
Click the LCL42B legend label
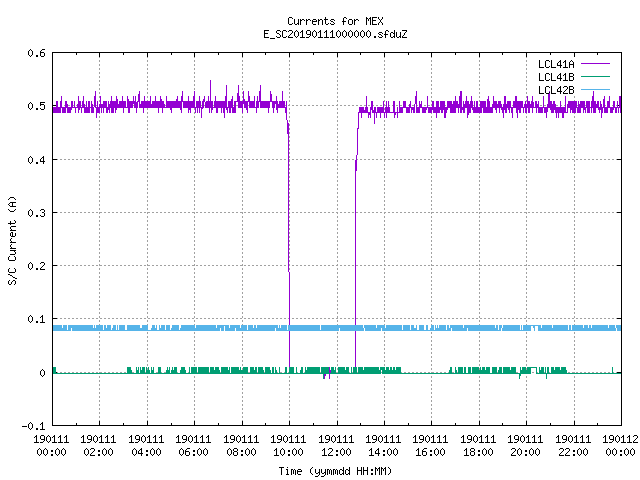pyautogui.click(x=556, y=90)
